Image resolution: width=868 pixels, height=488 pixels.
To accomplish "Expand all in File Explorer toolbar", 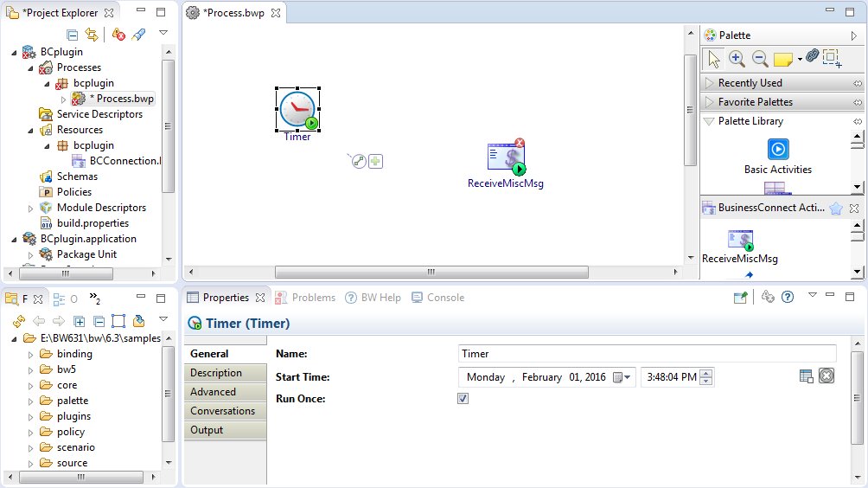I will (x=80, y=321).
